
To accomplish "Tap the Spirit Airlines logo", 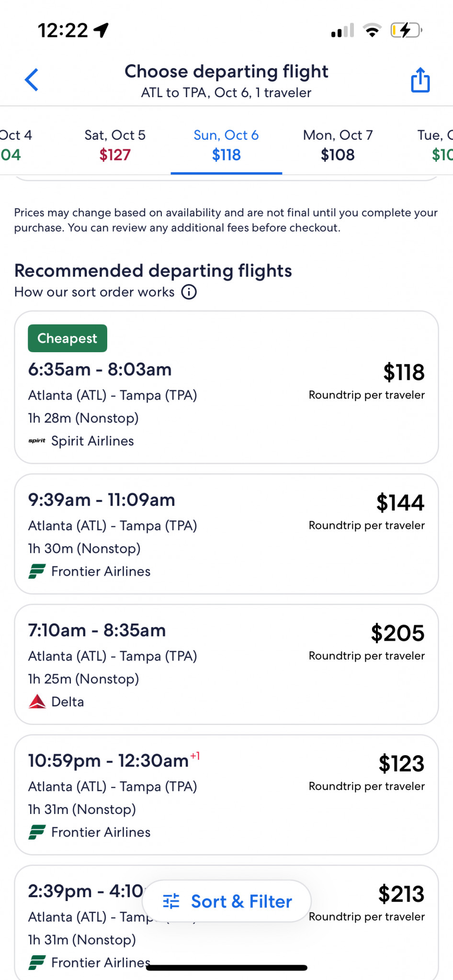I will (37, 441).
